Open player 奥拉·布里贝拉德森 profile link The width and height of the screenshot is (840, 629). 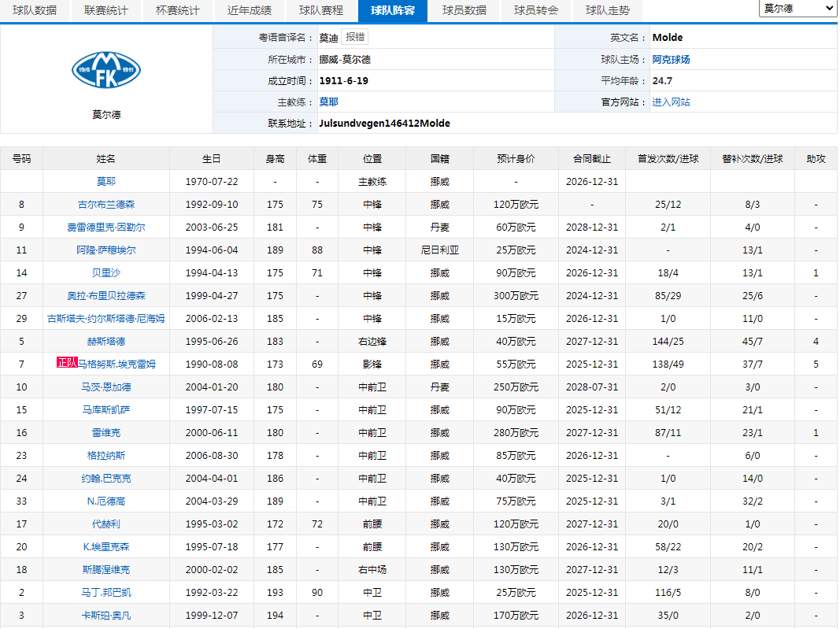point(106,295)
